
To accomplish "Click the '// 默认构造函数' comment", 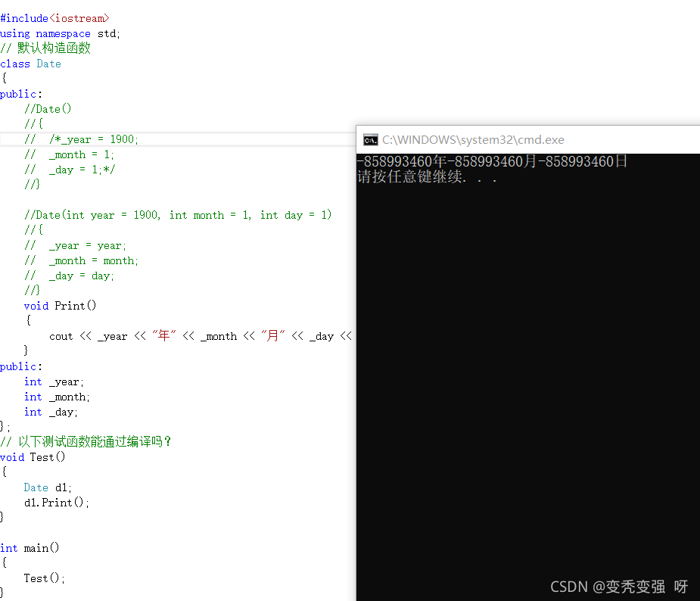I will coord(45,48).
